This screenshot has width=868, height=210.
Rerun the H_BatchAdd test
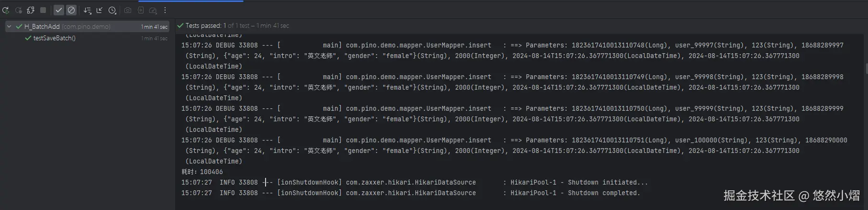tap(6, 10)
